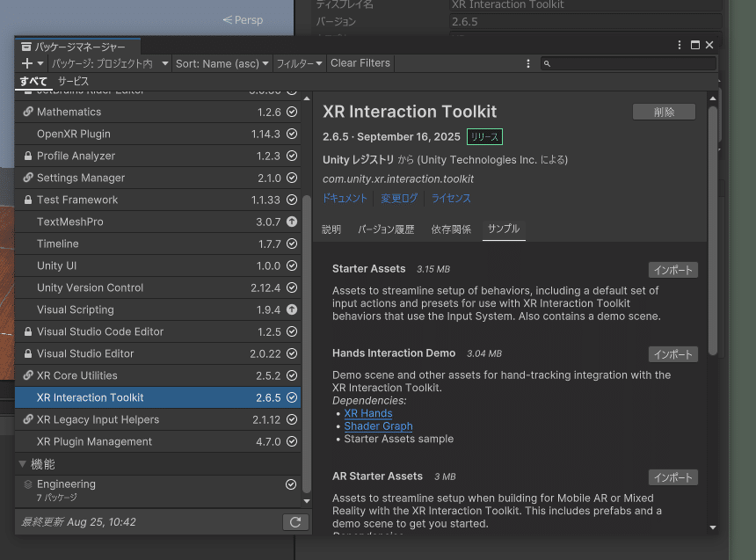Click the installed checkmark for XR Plugin Management
The image size is (756, 560).
(x=292, y=441)
